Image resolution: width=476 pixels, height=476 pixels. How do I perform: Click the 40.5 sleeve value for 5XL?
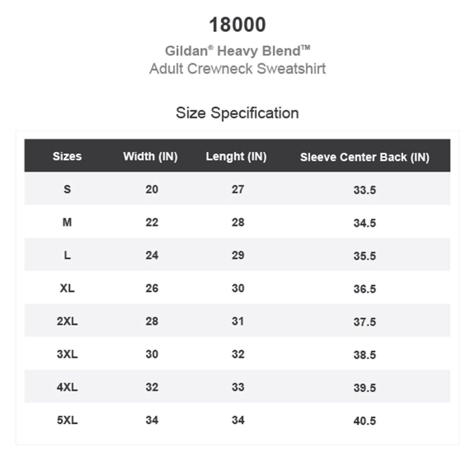[364, 421]
